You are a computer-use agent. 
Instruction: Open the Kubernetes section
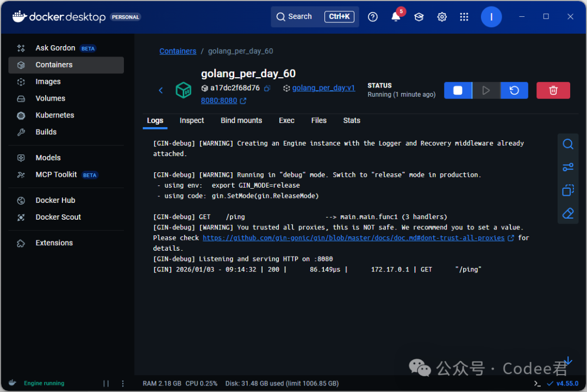point(66,115)
